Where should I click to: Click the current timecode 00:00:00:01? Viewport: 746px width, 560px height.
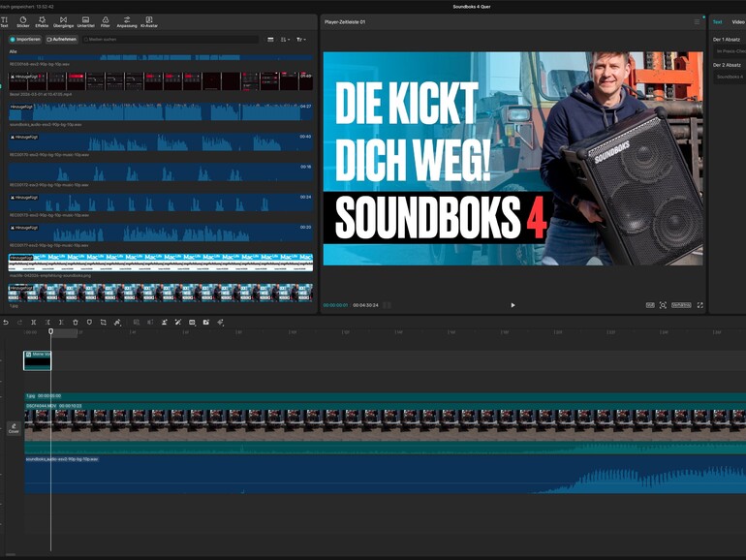click(x=335, y=305)
